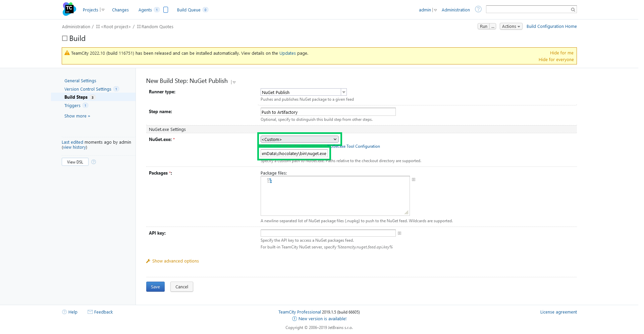Click Hide for everyone in banner

(556, 59)
